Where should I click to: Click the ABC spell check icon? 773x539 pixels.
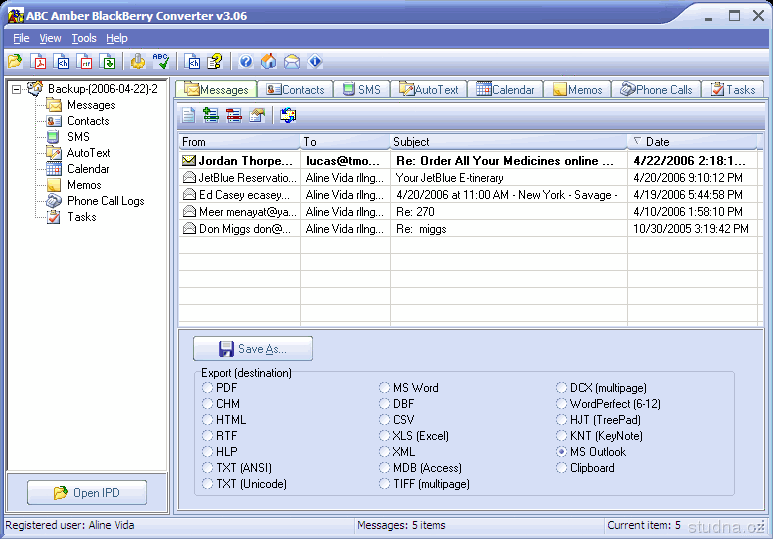(x=161, y=62)
